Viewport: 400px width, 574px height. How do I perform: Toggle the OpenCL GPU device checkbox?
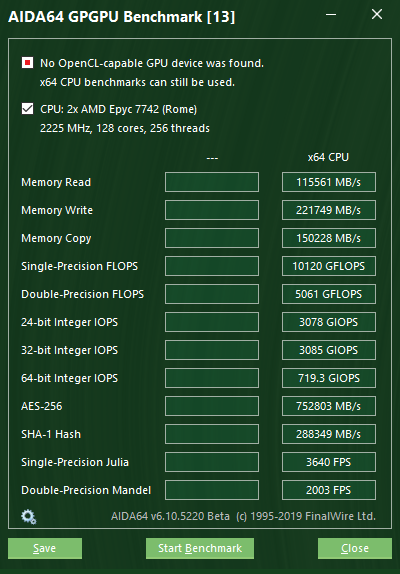pyautogui.click(x=27, y=63)
